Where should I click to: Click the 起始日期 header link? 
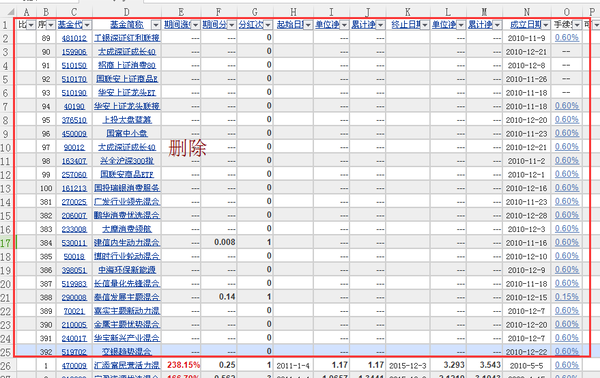pos(290,25)
